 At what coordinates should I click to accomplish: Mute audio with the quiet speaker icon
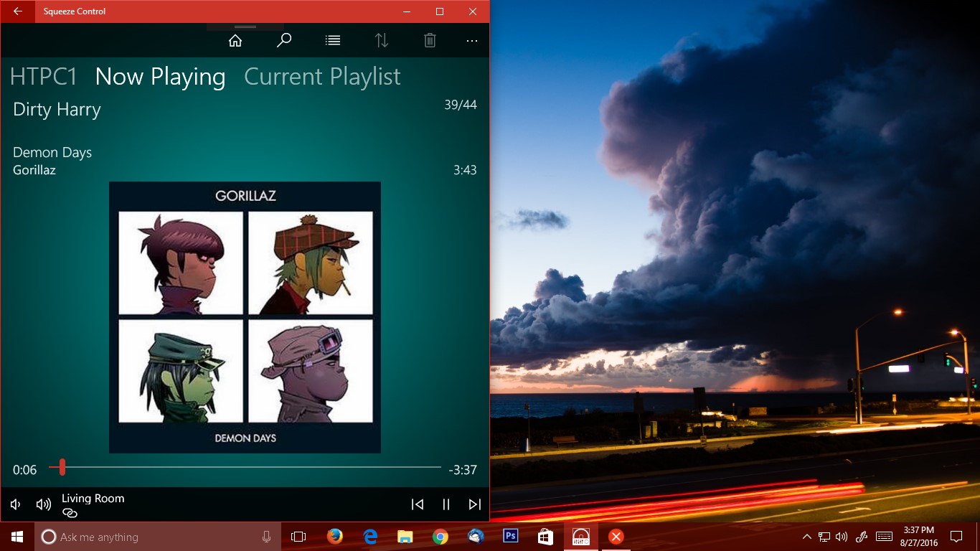pos(15,504)
